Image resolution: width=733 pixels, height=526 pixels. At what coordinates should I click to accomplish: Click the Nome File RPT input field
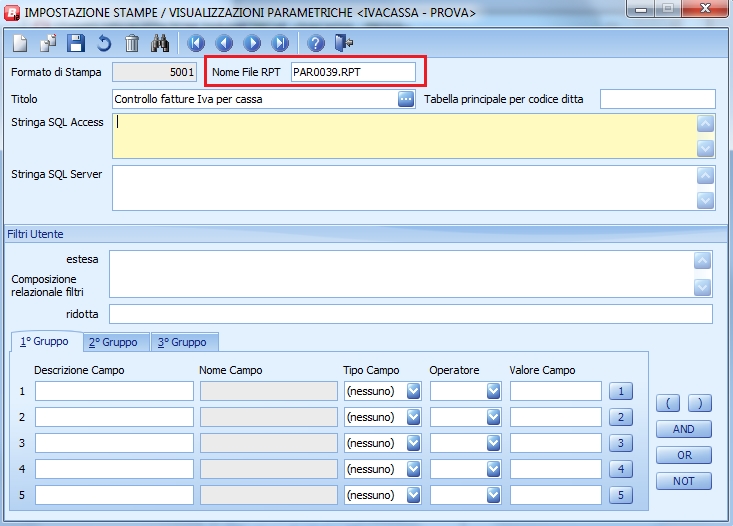tap(352, 72)
